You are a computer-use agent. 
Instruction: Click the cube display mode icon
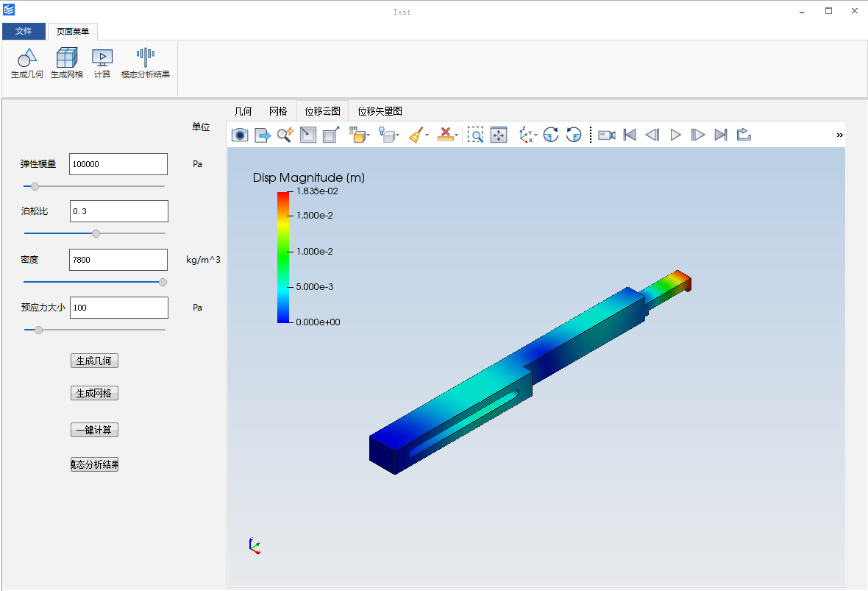[x=357, y=135]
